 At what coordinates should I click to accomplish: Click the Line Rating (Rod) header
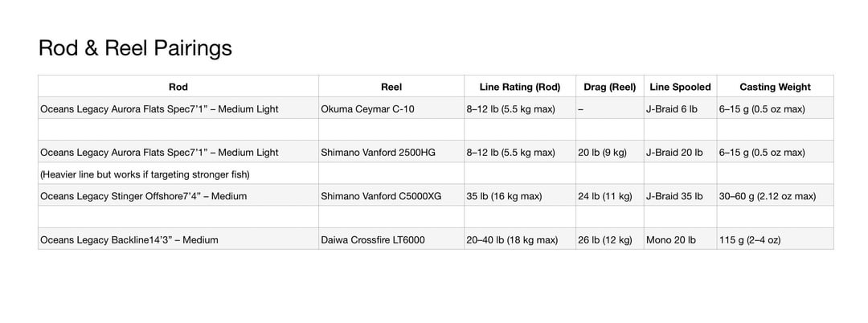519,87
